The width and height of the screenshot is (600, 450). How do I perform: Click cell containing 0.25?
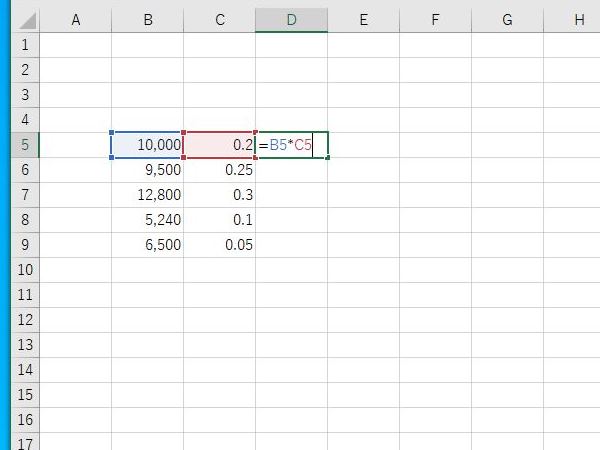click(x=220, y=170)
